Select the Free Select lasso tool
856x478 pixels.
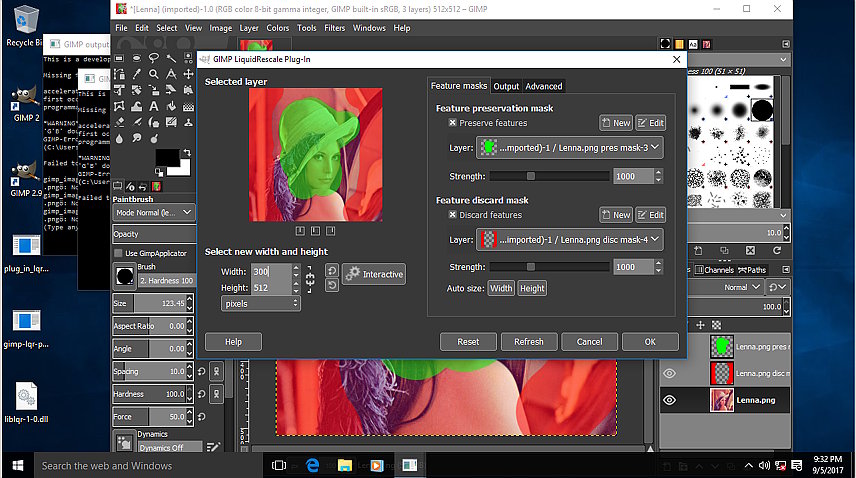click(153, 57)
